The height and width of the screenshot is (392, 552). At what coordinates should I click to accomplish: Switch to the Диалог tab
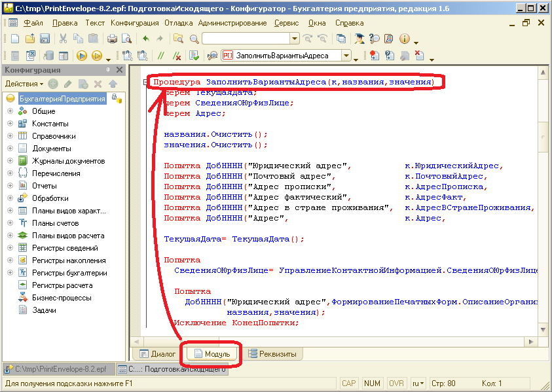pyautogui.click(x=157, y=354)
